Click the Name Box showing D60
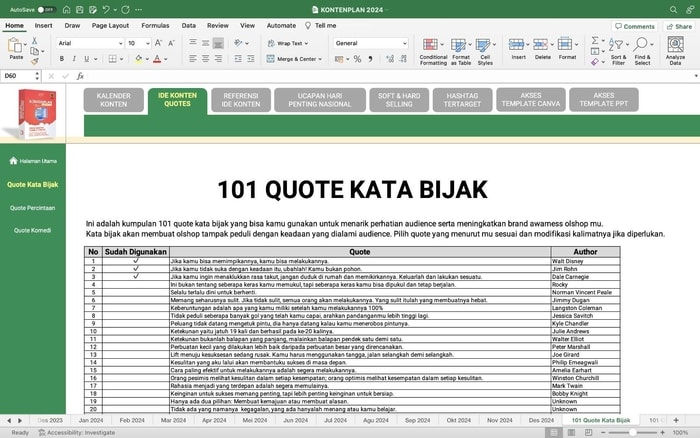Image resolution: width=700 pixels, height=438 pixels. coord(17,76)
